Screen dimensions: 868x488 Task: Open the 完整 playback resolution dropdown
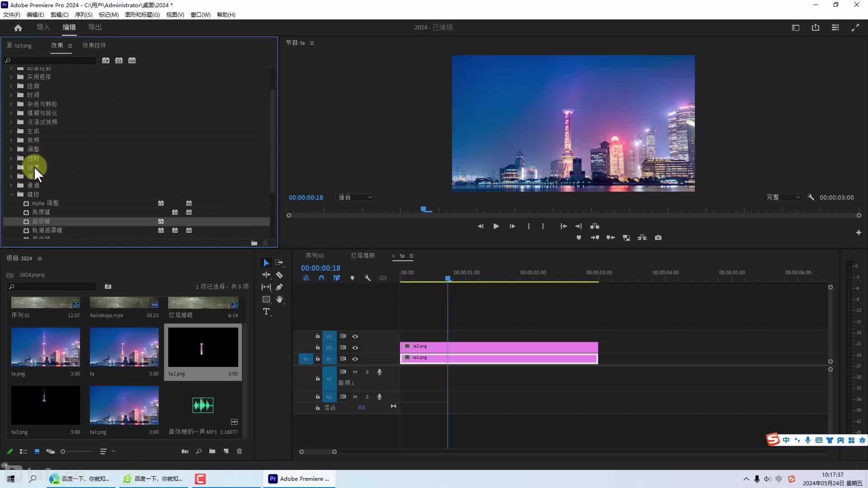click(783, 197)
